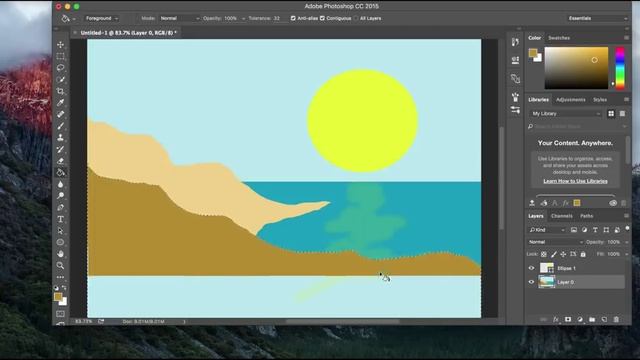Add a layer mask

pos(568,320)
